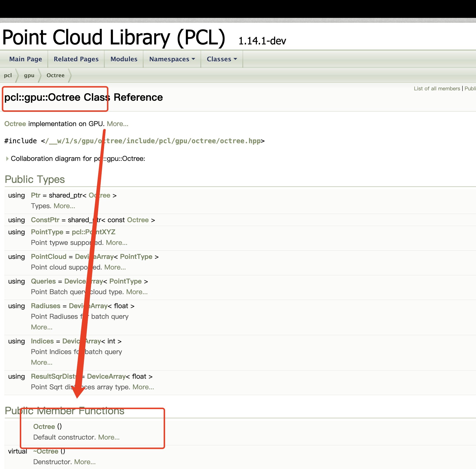Click the pcl breadcrumb link
476x469 pixels.
[8, 75]
